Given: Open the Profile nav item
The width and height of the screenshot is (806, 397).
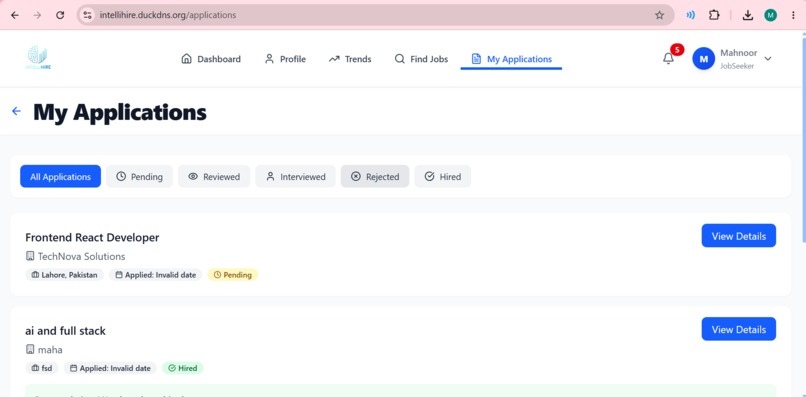Looking at the screenshot, I should [285, 59].
